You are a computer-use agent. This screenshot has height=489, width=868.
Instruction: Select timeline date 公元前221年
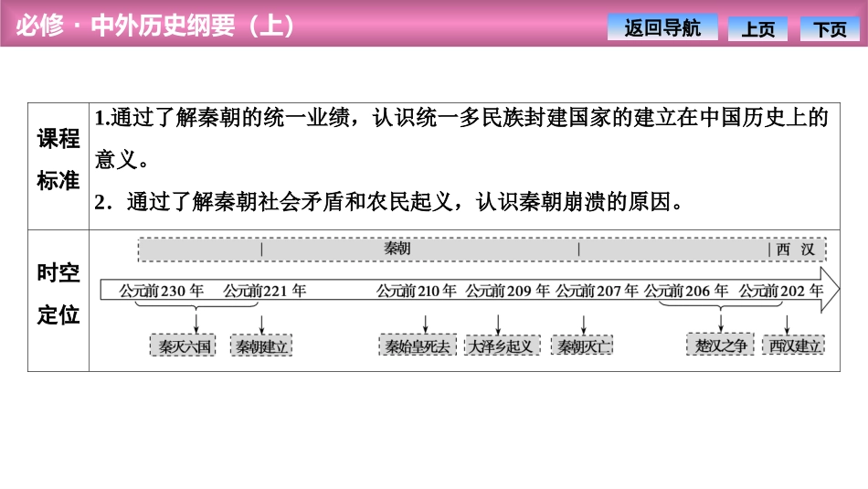(265, 291)
